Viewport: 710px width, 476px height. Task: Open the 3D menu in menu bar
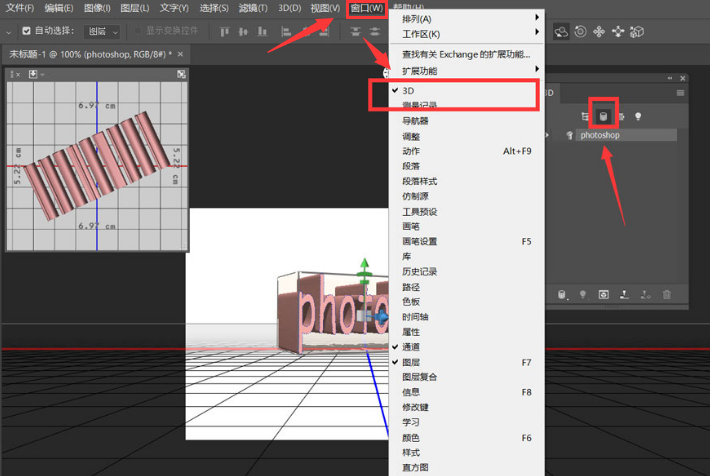289,8
